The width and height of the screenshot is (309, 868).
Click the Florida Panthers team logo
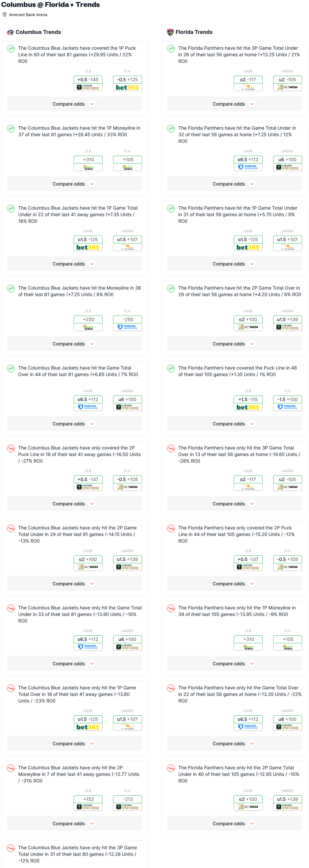[x=170, y=32]
